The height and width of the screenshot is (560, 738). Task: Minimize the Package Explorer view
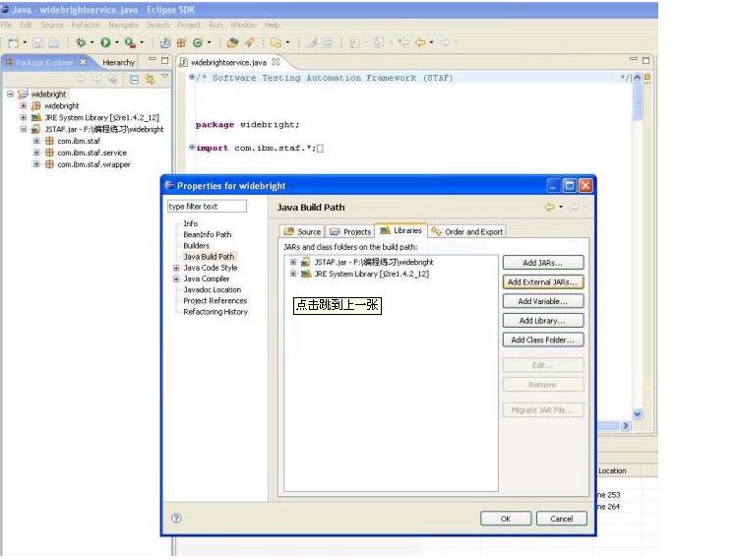point(152,61)
